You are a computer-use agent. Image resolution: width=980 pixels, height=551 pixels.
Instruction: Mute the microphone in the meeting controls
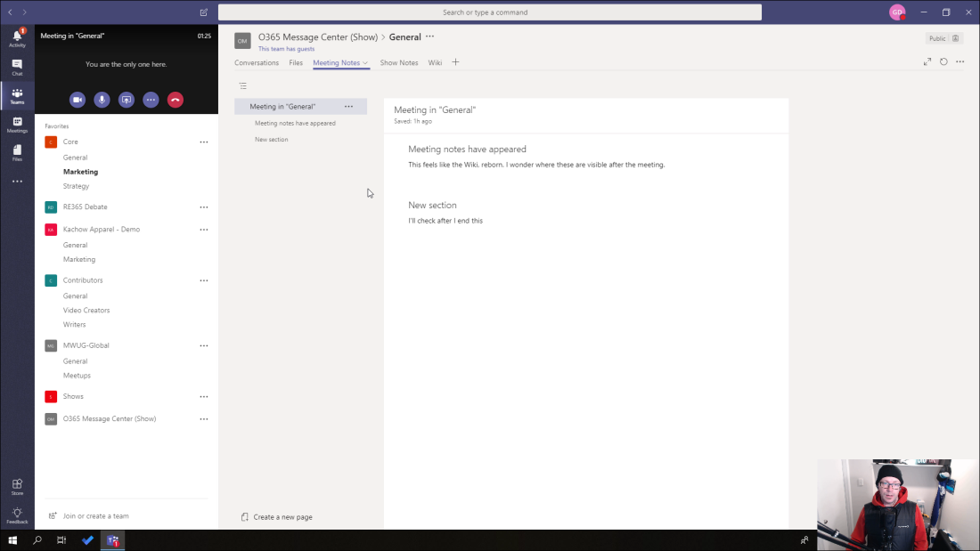click(x=102, y=100)
